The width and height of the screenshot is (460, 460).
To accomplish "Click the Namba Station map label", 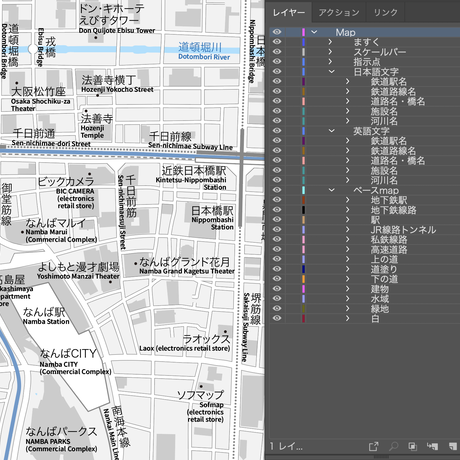I will 46,322.
